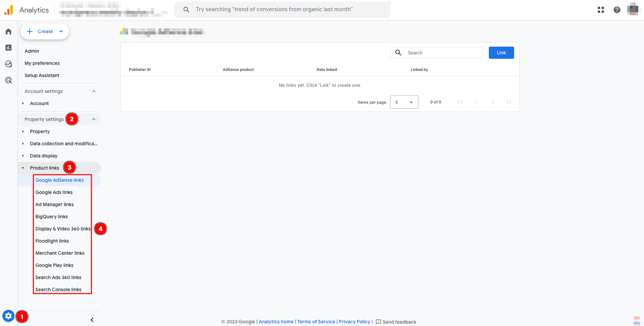Open the Privacy Policy link
The image size is (644, 326).
click(354, 322)
